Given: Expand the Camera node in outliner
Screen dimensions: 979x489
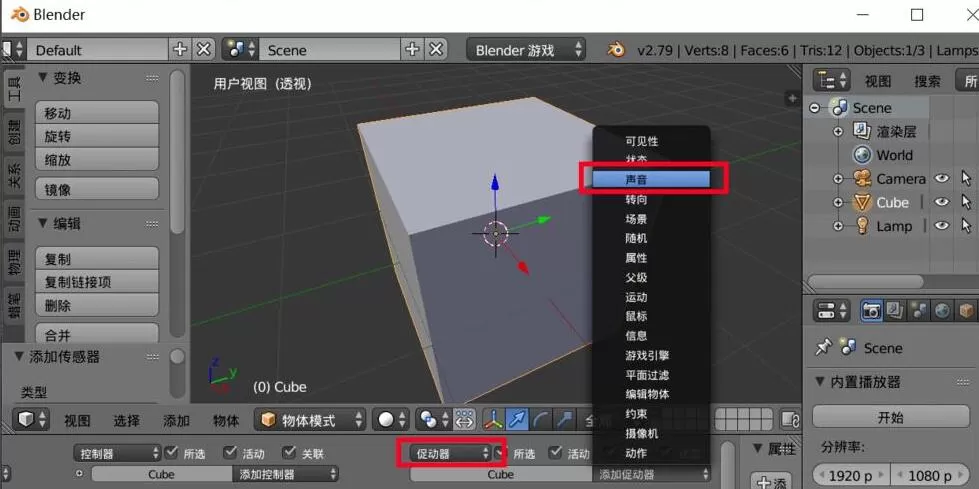Looking at the screenshot, I should [838, 179].
